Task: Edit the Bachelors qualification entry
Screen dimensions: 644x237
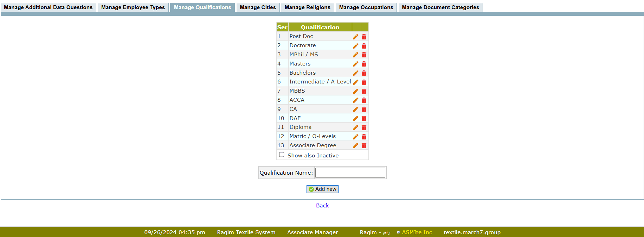Action: (x=355, y=73)
